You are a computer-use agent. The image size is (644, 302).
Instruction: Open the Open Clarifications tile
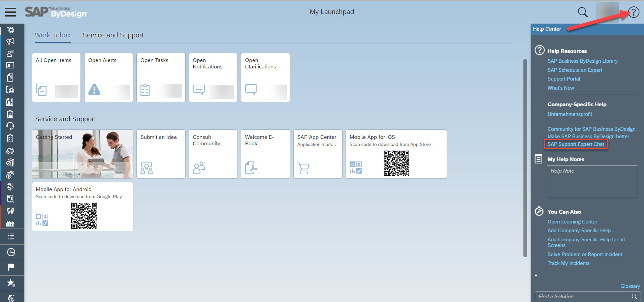pos(265,78)
